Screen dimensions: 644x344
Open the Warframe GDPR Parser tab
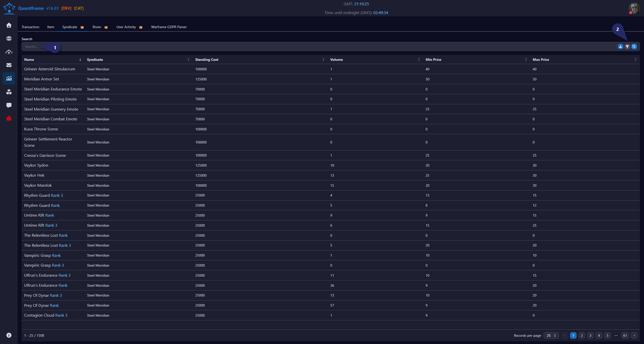tap(169, 27)
